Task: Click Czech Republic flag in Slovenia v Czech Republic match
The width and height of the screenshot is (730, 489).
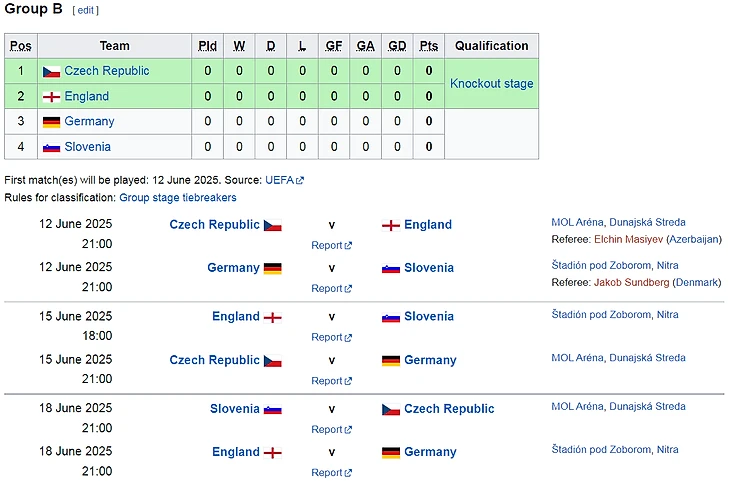Action: point(391,409)
